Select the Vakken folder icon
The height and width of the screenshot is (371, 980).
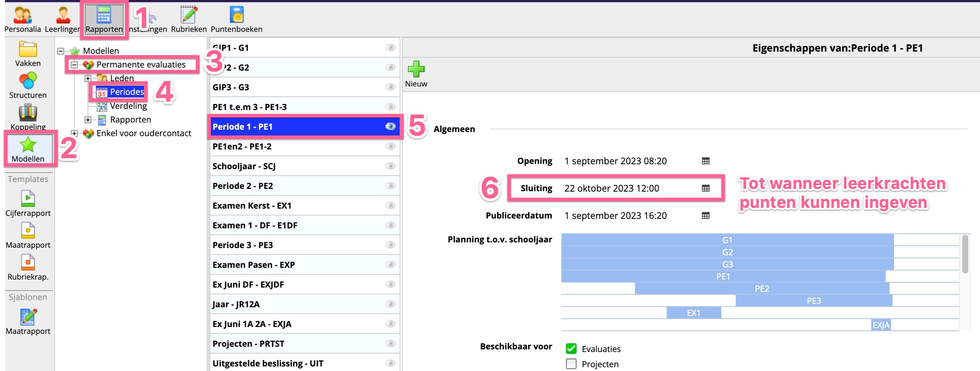coord(28,50)
